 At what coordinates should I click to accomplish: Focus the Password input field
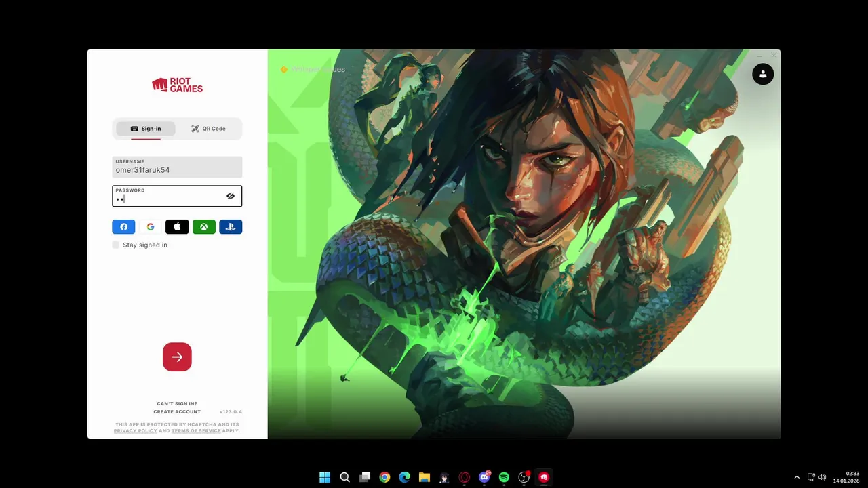click(x=177, y=196)
